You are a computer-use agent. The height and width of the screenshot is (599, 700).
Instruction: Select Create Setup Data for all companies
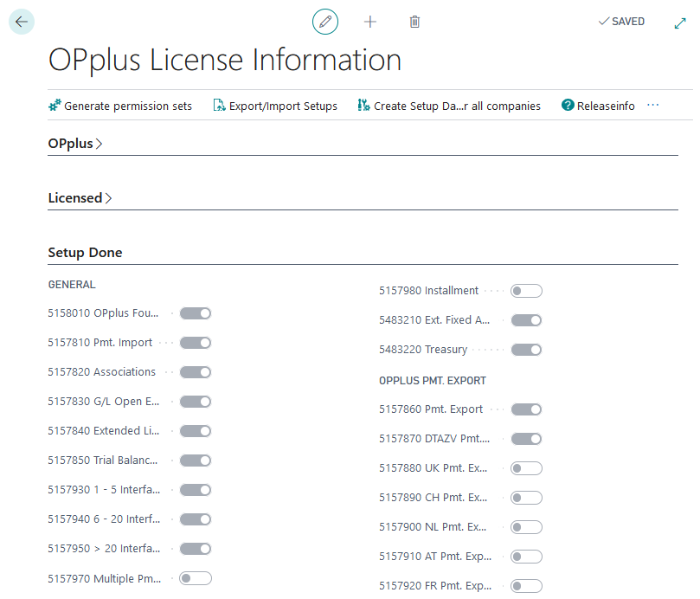[449, 106]
